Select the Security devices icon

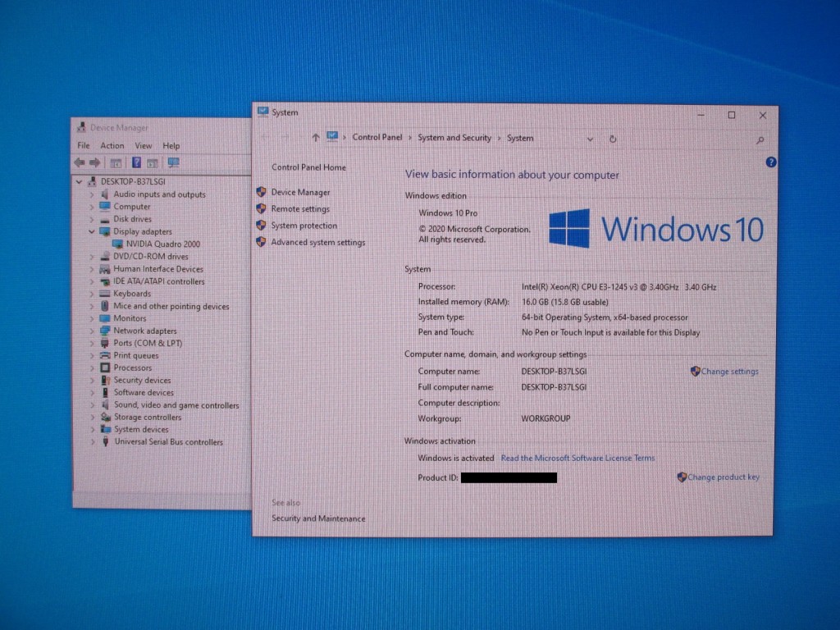[106, 380]
